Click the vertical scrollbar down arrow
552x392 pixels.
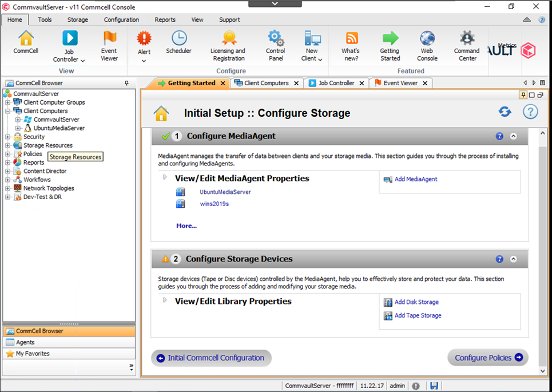pos(542,371)
